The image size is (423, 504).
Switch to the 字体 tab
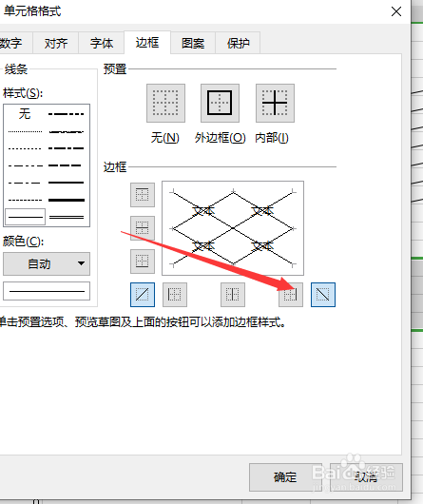coord(102,43)
